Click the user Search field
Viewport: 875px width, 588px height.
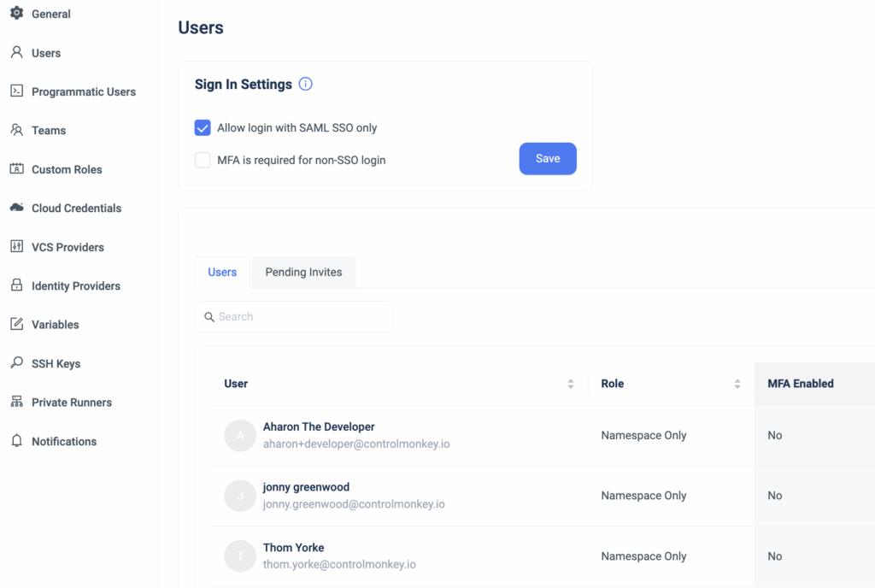pyautogui.click(x=294, y=317)
